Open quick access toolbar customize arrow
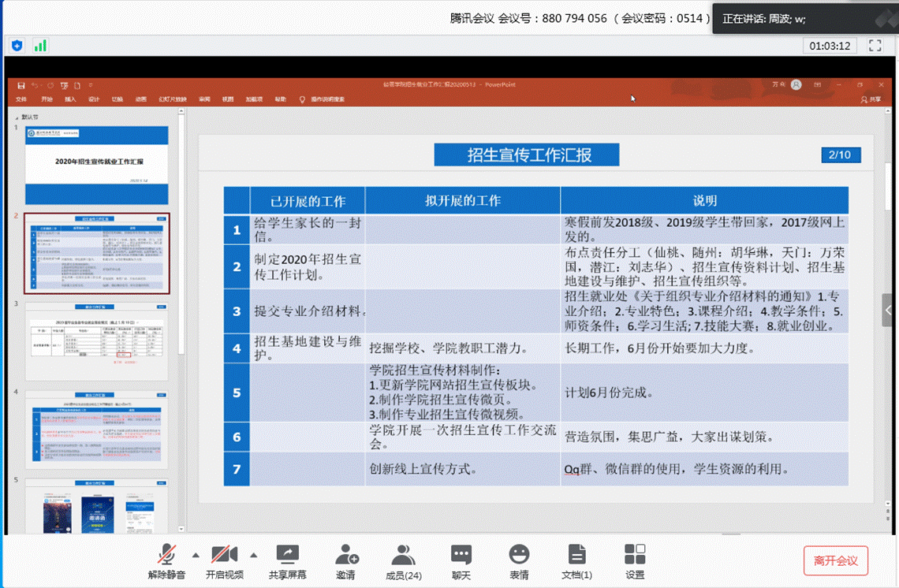The image size is (899, 588). coord(91,85)
